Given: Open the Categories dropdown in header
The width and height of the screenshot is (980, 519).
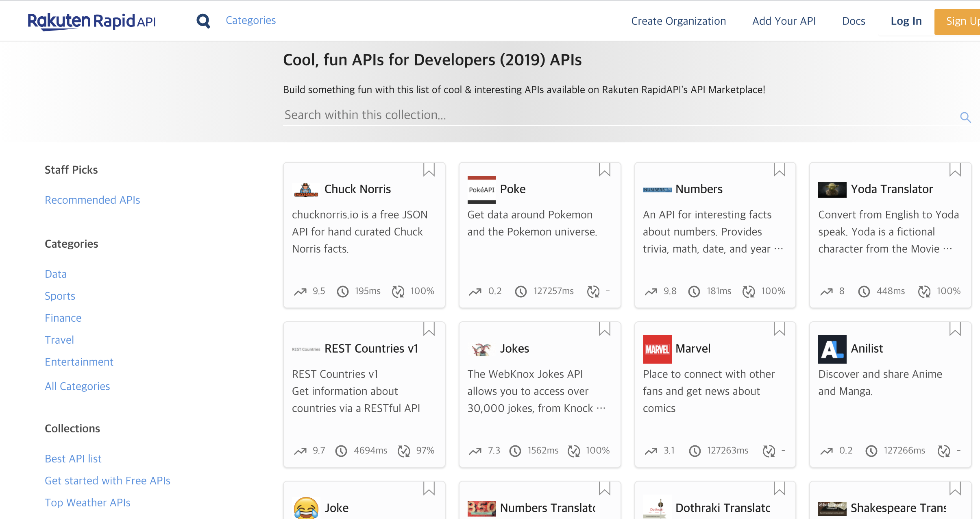Looking at the screenshot, I should point(250,20).
